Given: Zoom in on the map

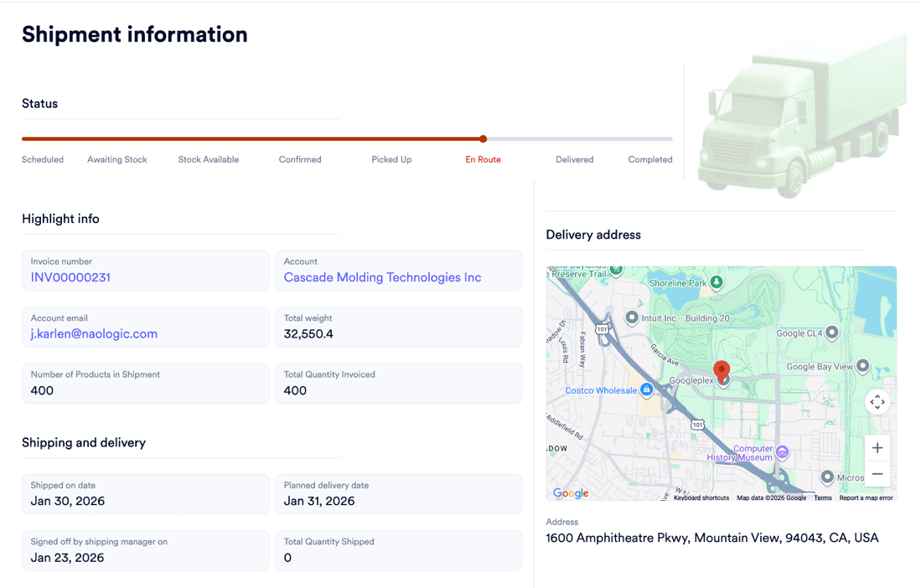Looking at the screenshot, I should [x=877, y=448].
